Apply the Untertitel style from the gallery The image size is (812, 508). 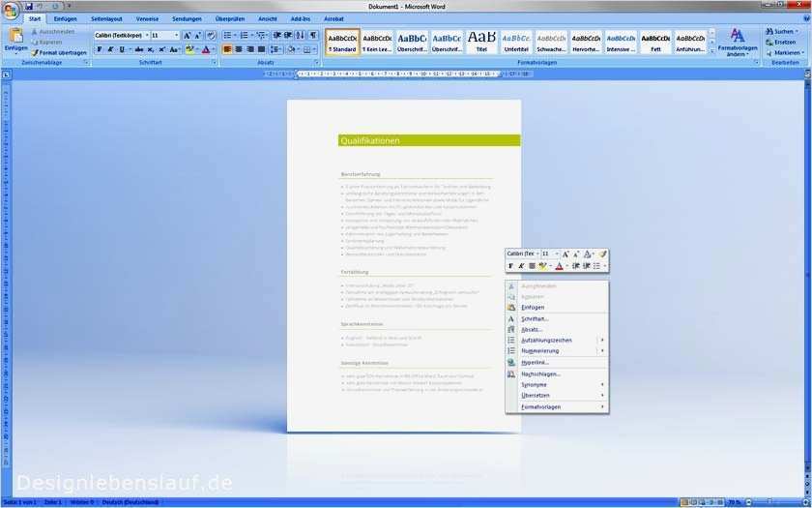[x=516, y=42]
